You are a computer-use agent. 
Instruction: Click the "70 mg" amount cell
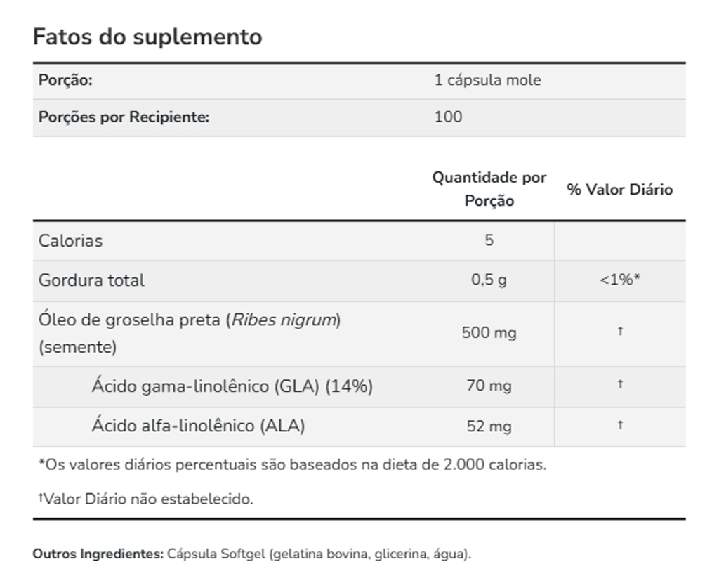point(489,386)
